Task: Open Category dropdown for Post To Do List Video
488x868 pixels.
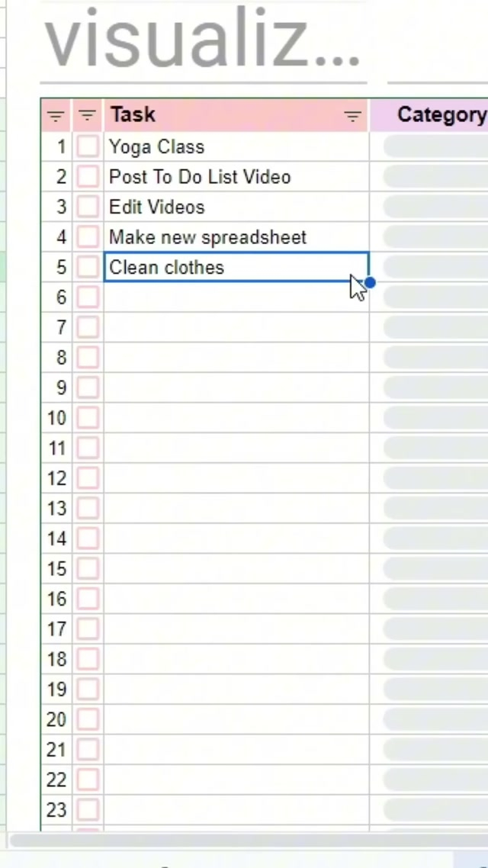Action: 435,177
